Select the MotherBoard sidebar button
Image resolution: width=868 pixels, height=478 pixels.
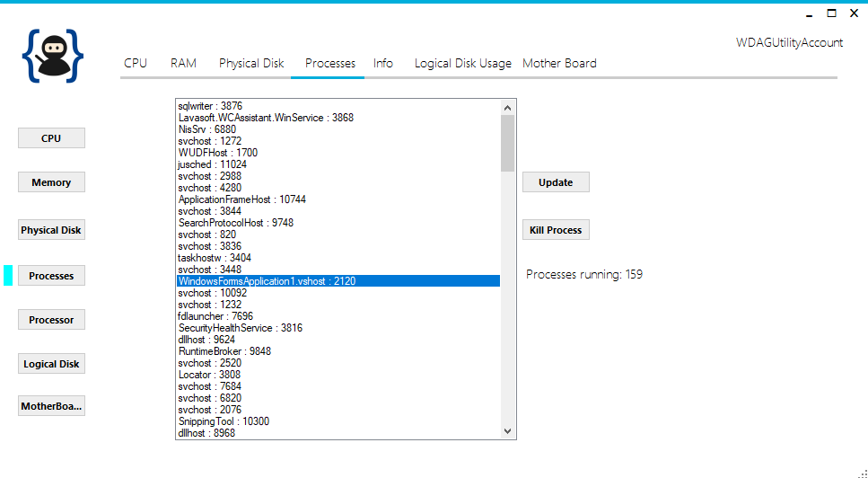[x=51, y=406]
